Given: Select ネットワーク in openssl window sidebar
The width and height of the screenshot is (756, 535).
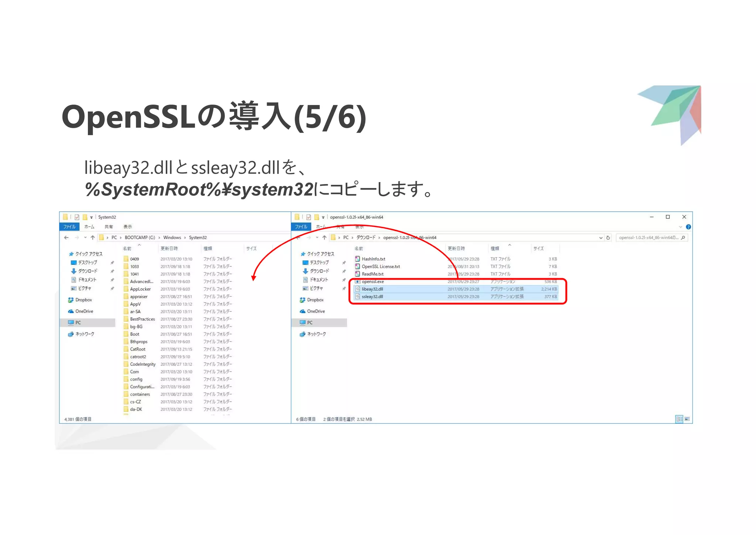Looking at the screenshot, I should click(313, 334).
